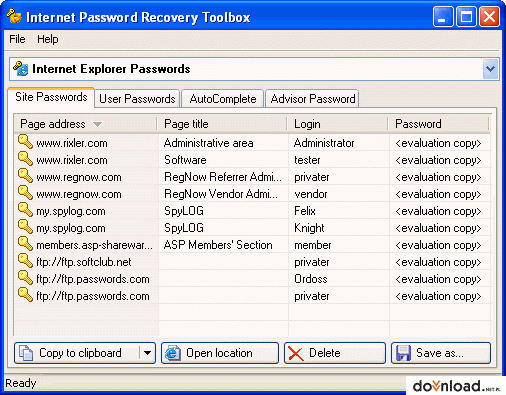Open the File menu
The image size is (506, 395).
pyautogui.click(x=17, y=39)
